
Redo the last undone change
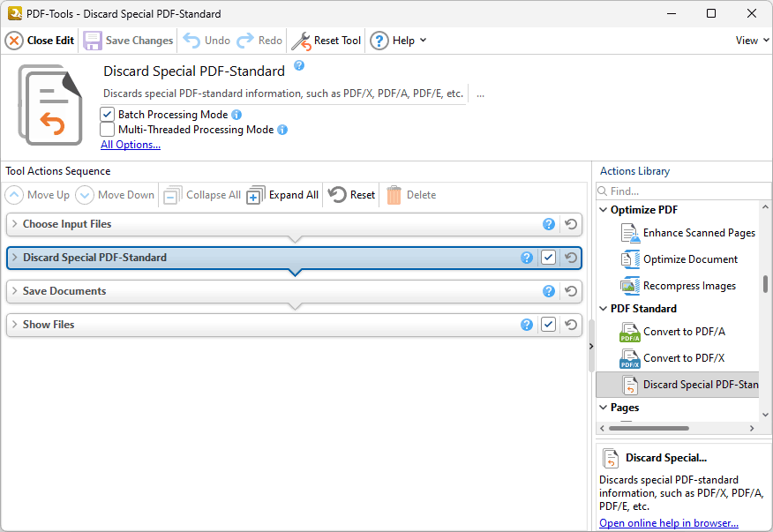(x=259, y=41)
